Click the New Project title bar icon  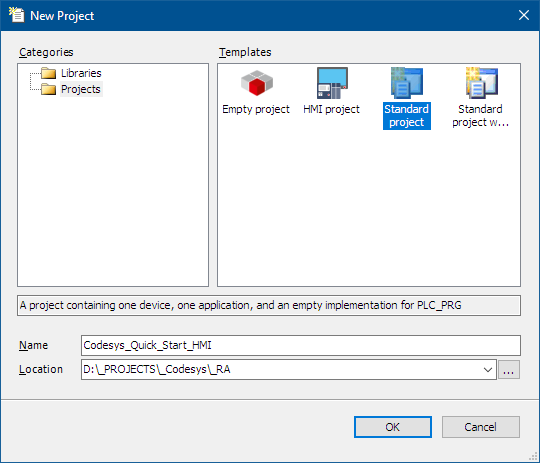point(17,15)
